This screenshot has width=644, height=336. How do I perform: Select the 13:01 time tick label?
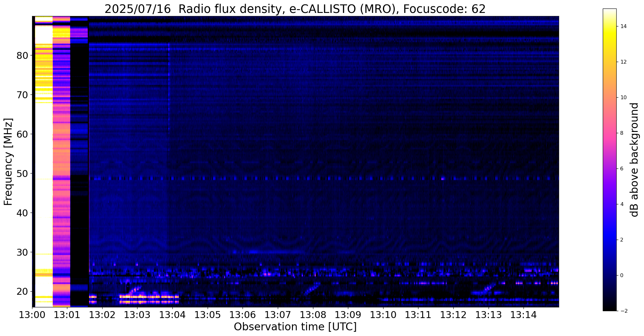(x=67, y=315)
